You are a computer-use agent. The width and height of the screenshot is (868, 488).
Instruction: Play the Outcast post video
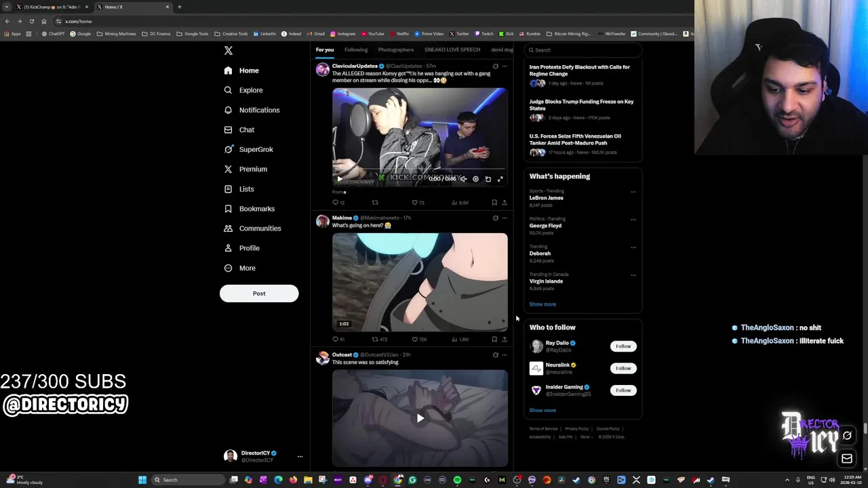pyautogui.click(x=420, y=418)
